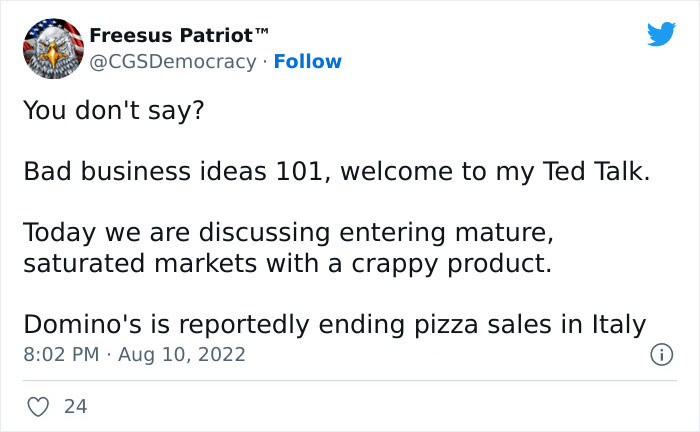
Task: Open the Freesus Patriot display name
Action: [170, 35]
